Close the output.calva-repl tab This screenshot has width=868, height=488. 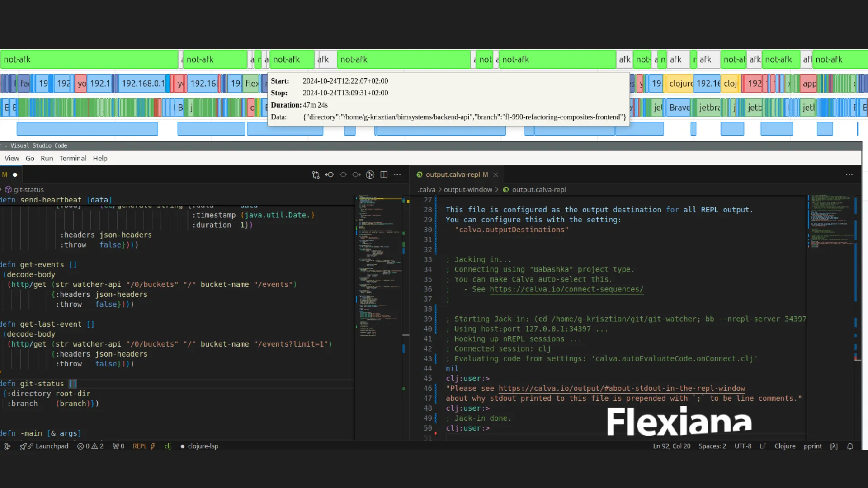click(x=495, y=175)
